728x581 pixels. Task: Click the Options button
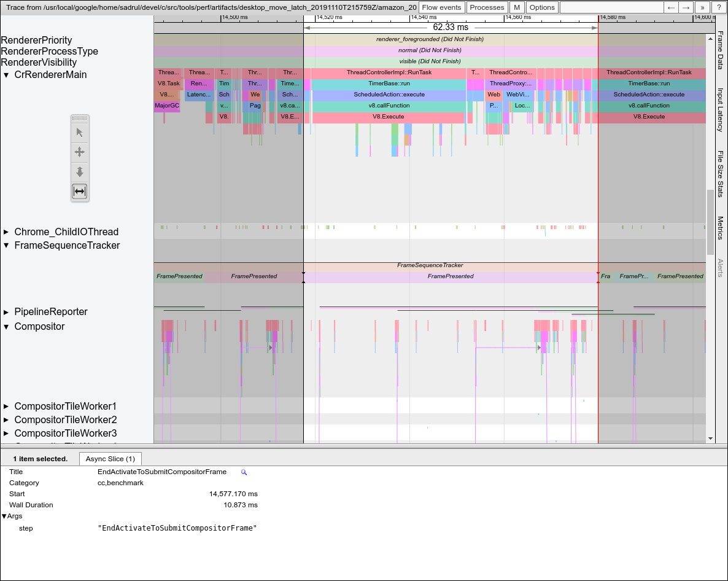tap(542, 7)
